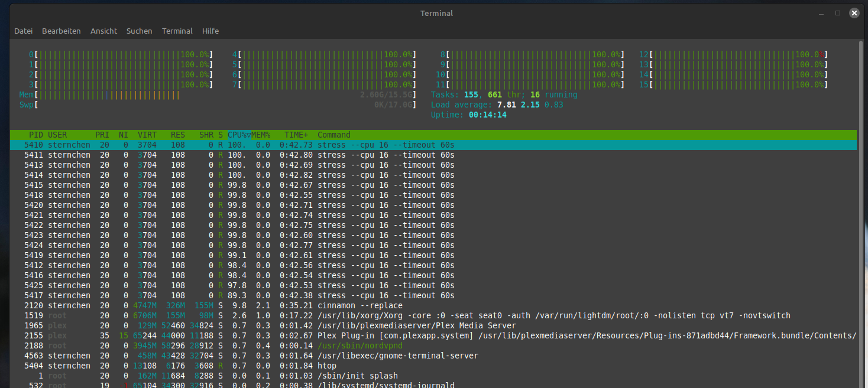Open the Bearbeiten menu

coord(61,31)
